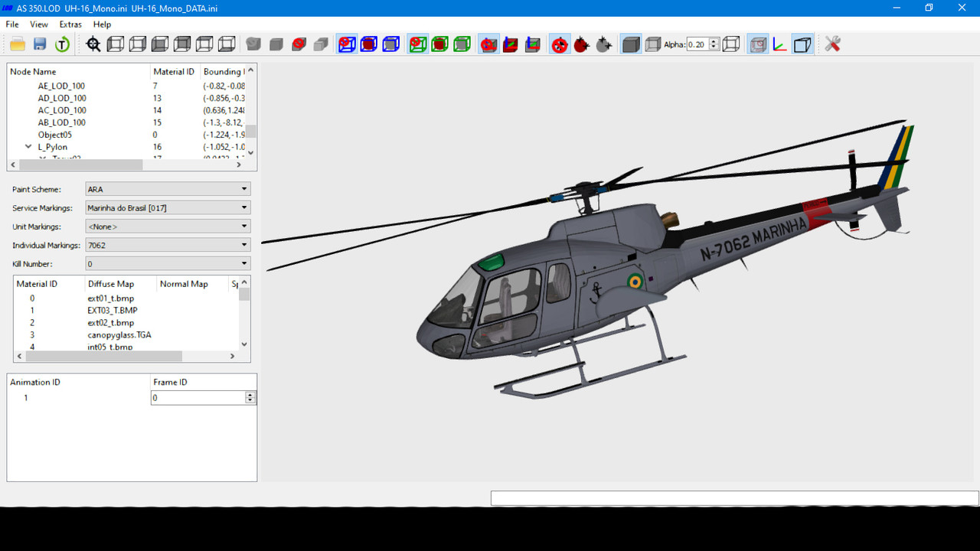Click the Frame ID spinner arrows
Viewport: 980px width, 551px height.
coord(250,398)
